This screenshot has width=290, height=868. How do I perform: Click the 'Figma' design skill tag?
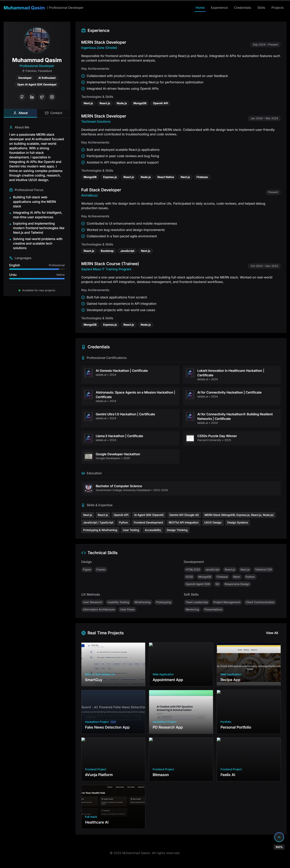click(87, 570)
